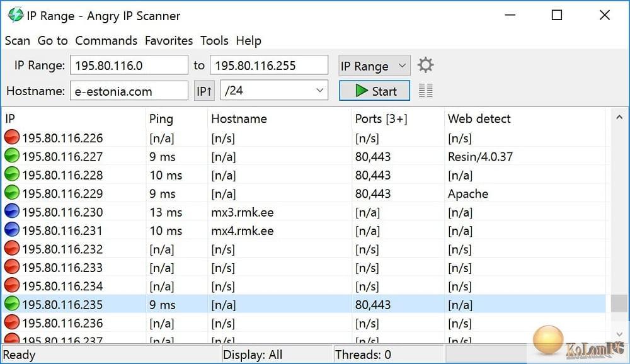Minimize the Angry IP Scanner window
The width and height of the screenshot is (630, 364).
tap(510, 15)
